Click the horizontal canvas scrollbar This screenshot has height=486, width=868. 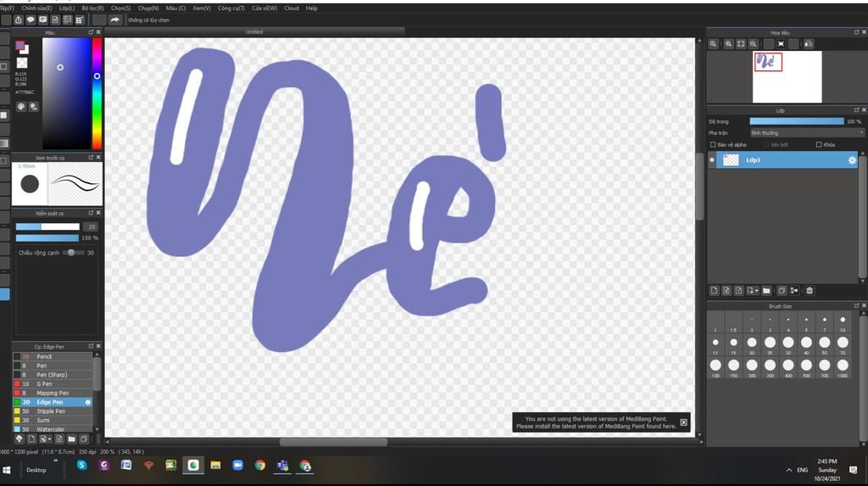tap(333, 442)
